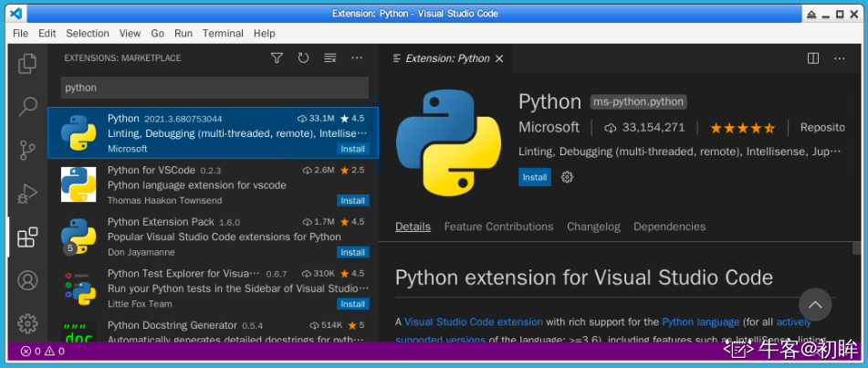Switch to the Dependencies tab
Viewport: 868px width, 368px height.
pyautogui.click(x=669, y=226)
